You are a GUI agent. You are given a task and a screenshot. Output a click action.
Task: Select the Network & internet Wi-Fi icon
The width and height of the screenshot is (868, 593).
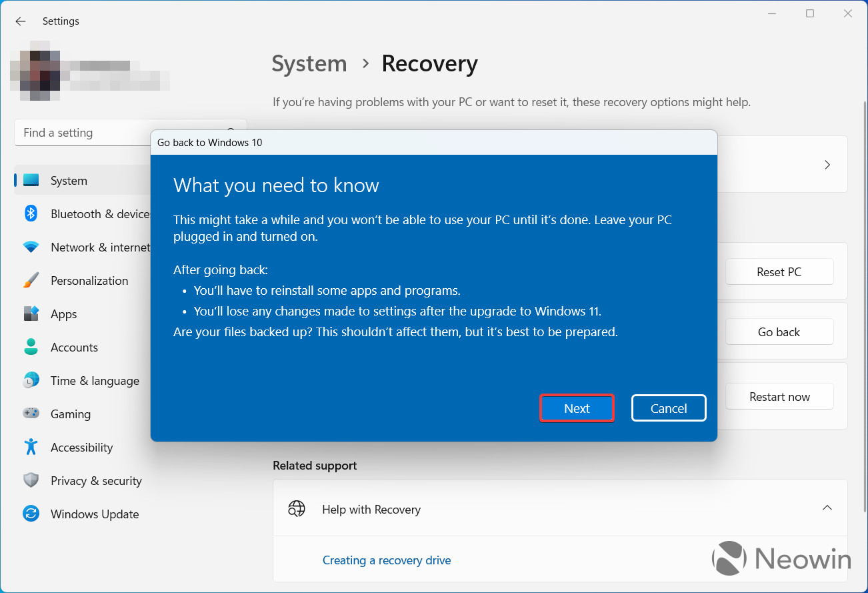[31, 247]
